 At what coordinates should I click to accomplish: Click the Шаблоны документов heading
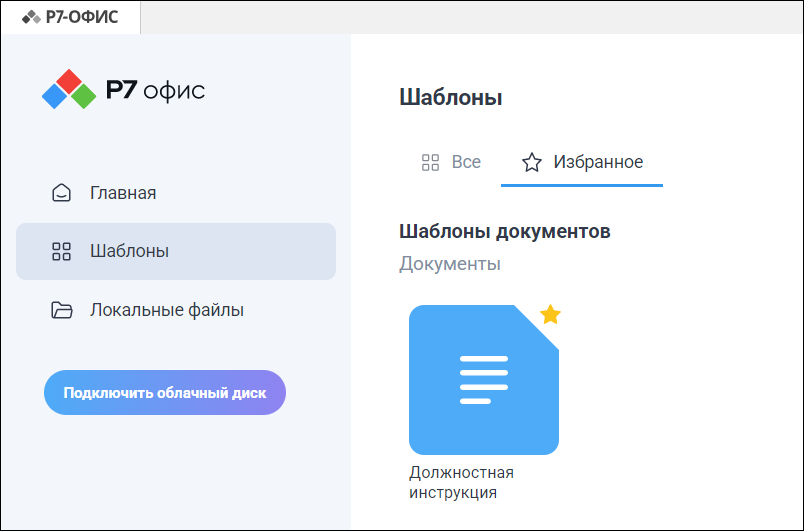(x=505, y=231)
